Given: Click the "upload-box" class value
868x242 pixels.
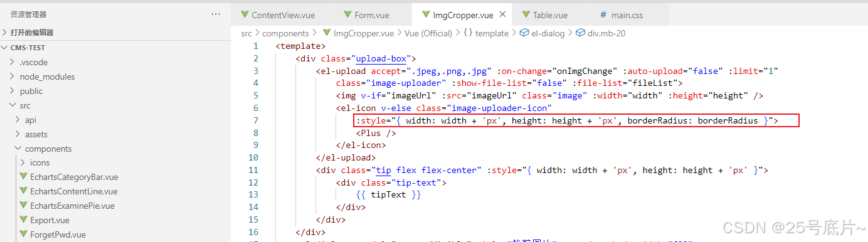Looking at the screenshot, I should click(x=381, y=58).
